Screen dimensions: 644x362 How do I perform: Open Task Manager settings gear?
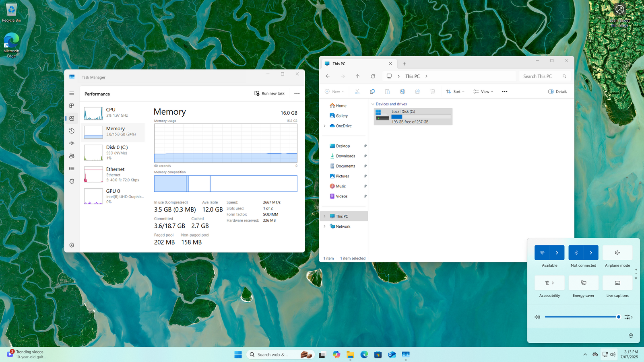(x=72, y=245)
